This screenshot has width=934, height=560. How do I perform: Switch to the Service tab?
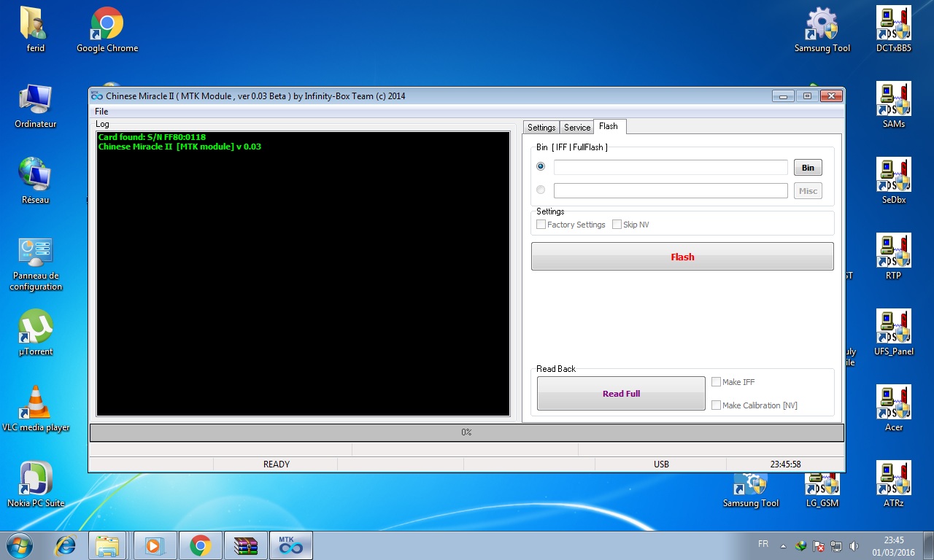577,127
